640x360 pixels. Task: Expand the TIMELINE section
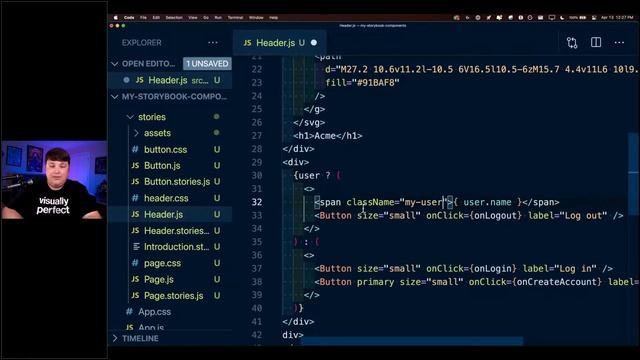(x=115, y=338)
